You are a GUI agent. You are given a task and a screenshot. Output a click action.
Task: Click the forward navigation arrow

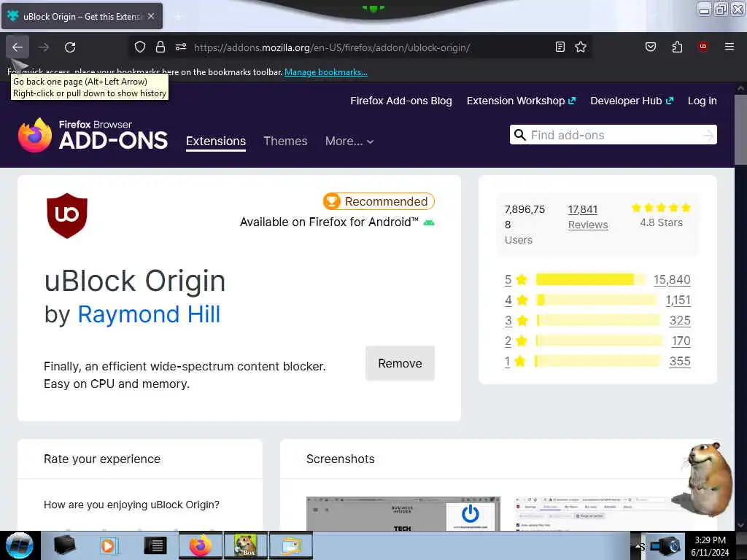(x=44, y=47)
